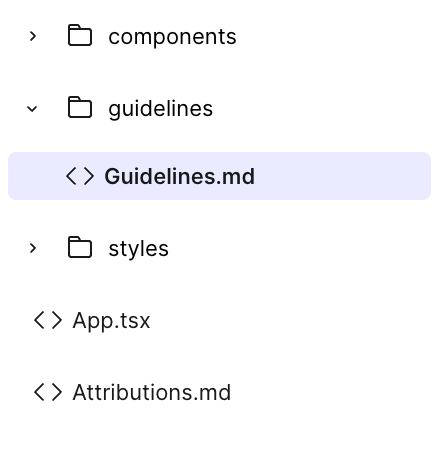Open the bold Guidelines.md file name

tap(180, 176)
